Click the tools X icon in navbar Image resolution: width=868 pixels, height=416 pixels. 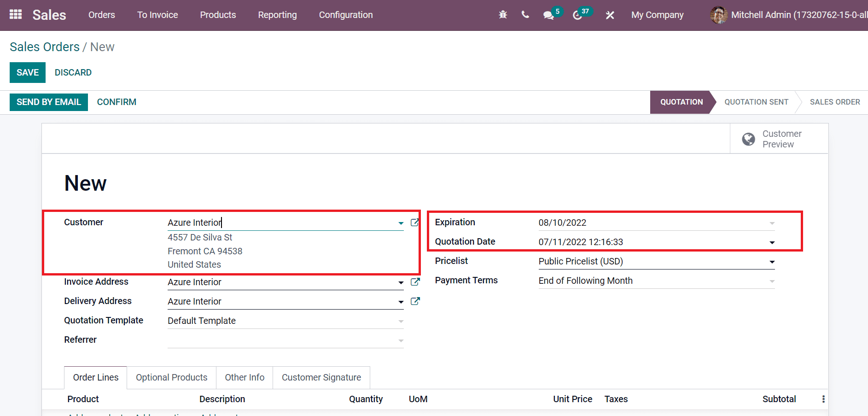[x=610, y=15]
